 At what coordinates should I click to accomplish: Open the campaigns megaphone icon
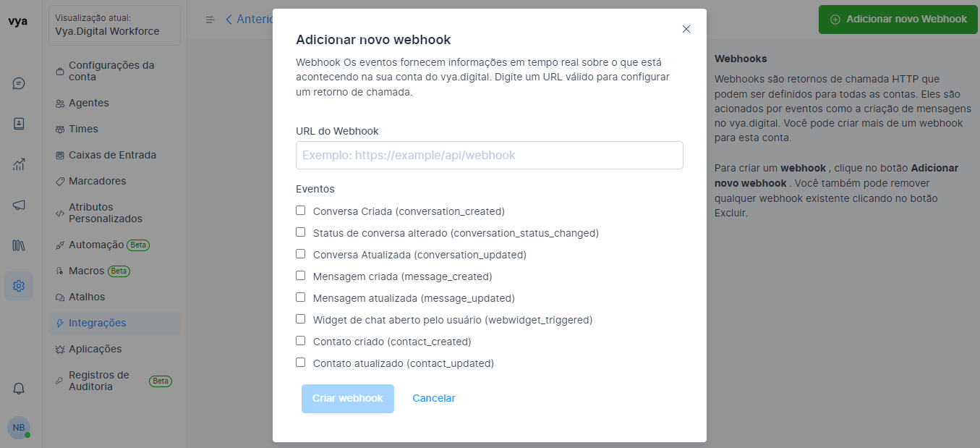tap(19, 205)
